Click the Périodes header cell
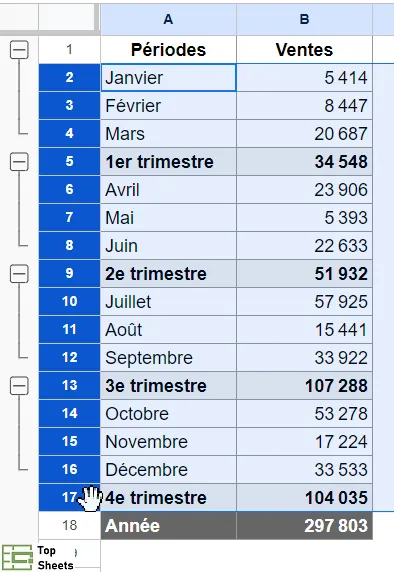This screenshot has width=394, height=572. pyautogui.click(x=168, y=50)
